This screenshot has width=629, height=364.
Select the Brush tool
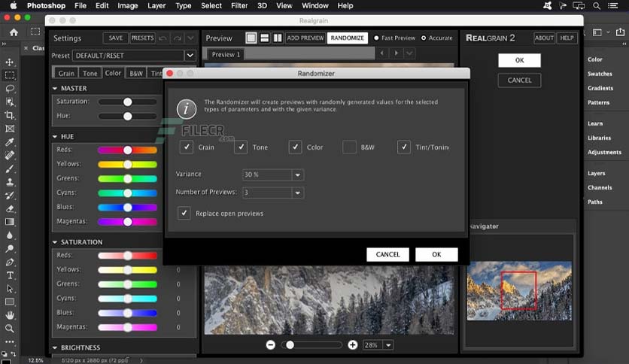[x=10, y=168]
